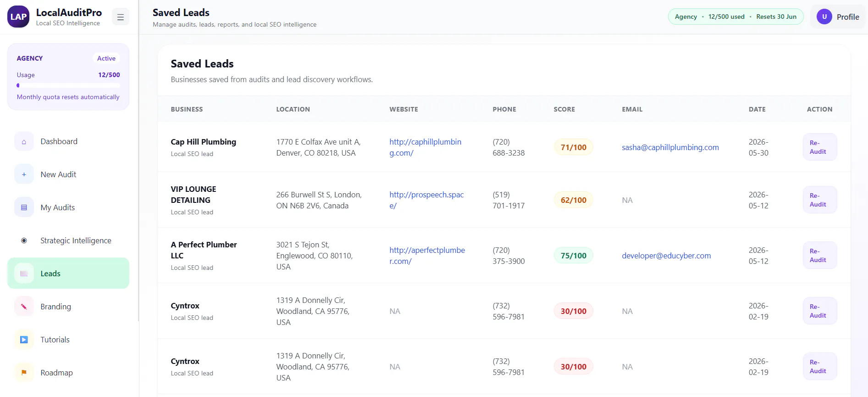Click the DATE column header
868x397 pixels.
pos(757,109)
